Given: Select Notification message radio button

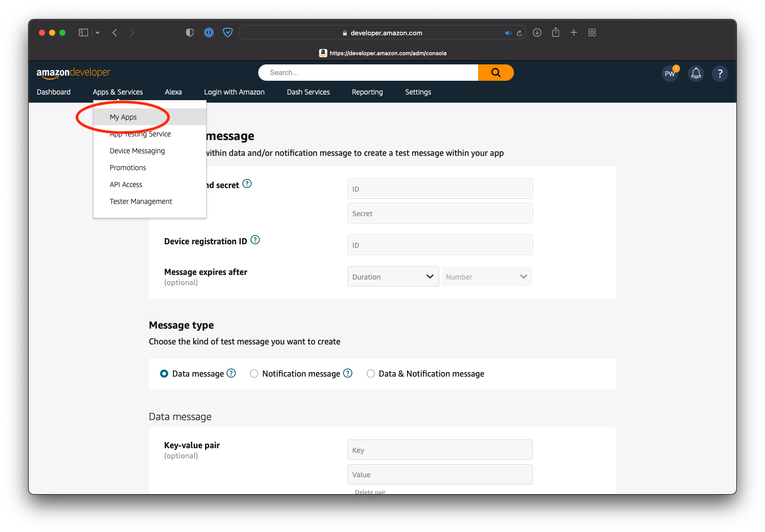Looking at the screenshot, I should (254, 374).
